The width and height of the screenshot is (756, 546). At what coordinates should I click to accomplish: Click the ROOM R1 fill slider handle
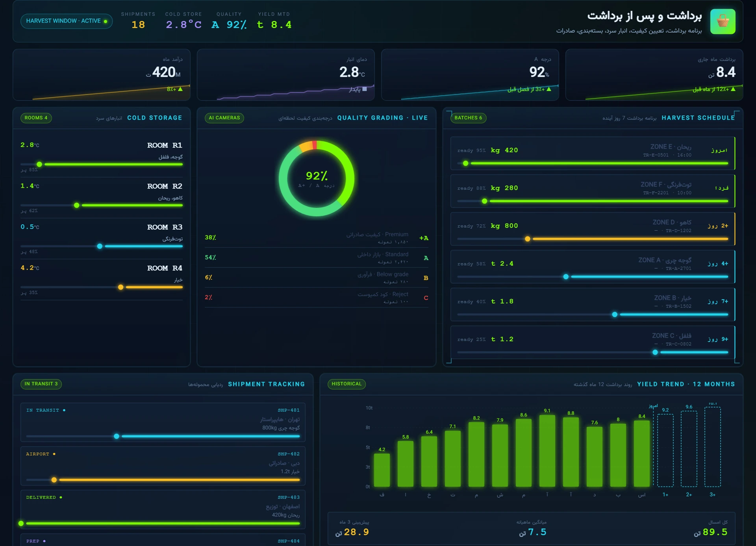click(x=39, y=164)
